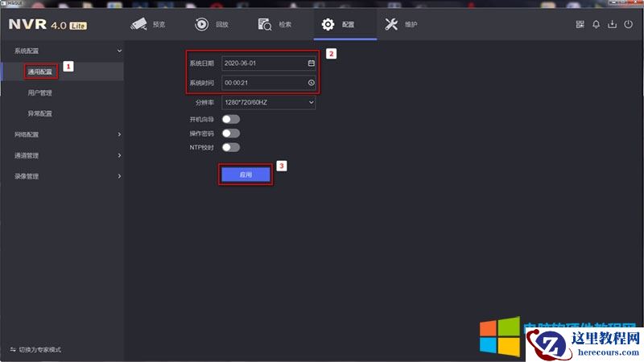644x362 pixels.
Task: Toggle the 开机向导 switch
Action: click(x=231, y=119)
